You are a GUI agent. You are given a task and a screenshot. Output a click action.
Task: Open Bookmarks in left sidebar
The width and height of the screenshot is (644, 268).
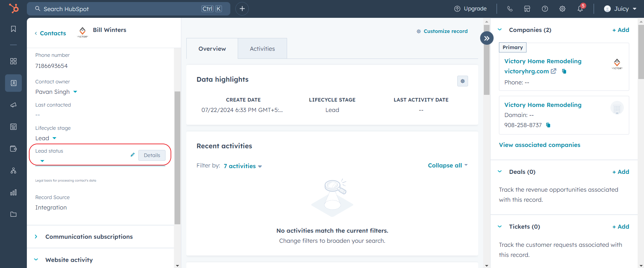[13, 29]
